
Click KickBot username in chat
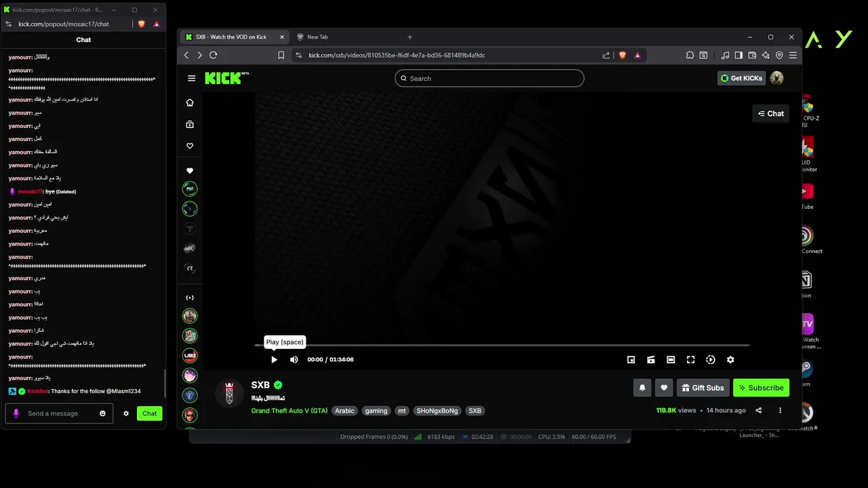click(x=38, y=391)
